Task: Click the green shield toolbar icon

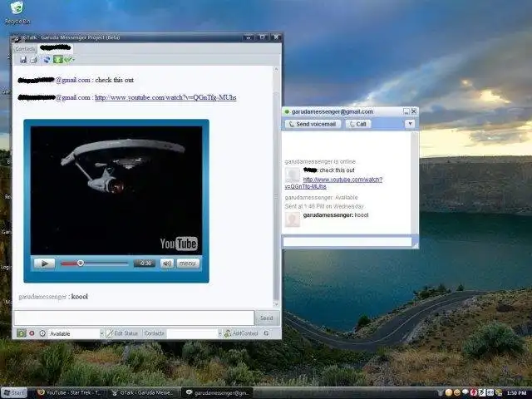Action: pos(58,60)
